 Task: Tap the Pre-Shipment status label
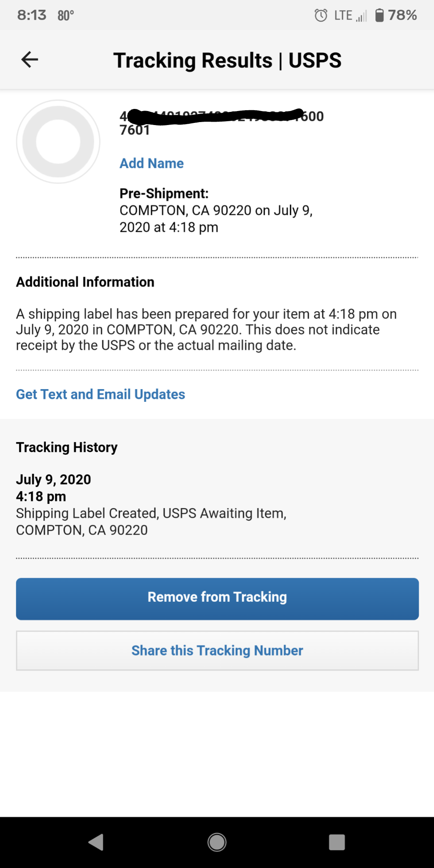(164, 193)
